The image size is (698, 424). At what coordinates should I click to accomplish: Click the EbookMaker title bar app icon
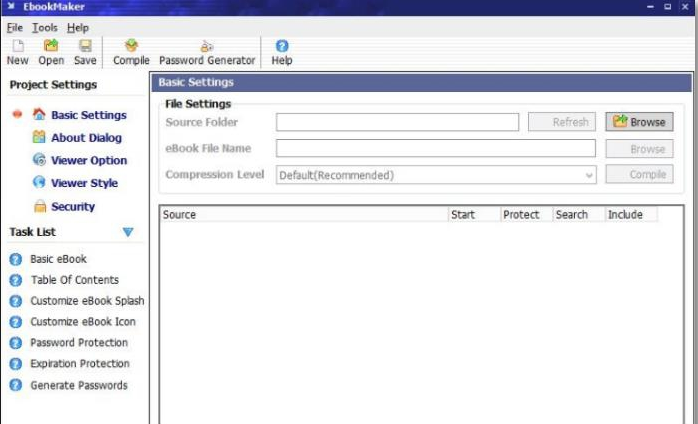pyautogui.click(x=11, y=6)
